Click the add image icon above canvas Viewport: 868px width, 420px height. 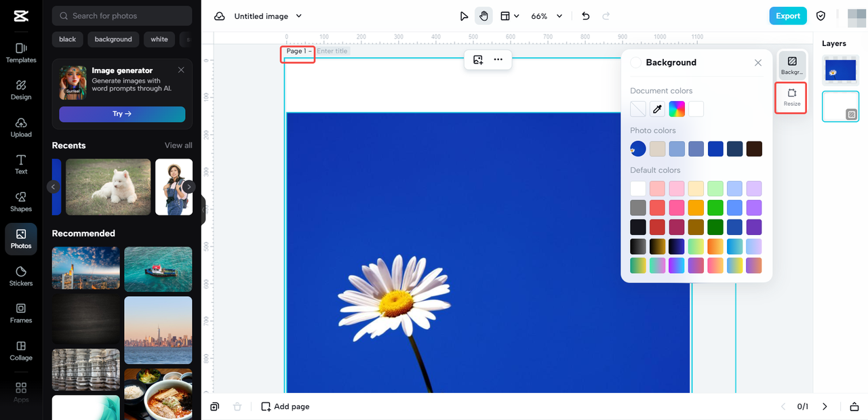click(478, 60)
